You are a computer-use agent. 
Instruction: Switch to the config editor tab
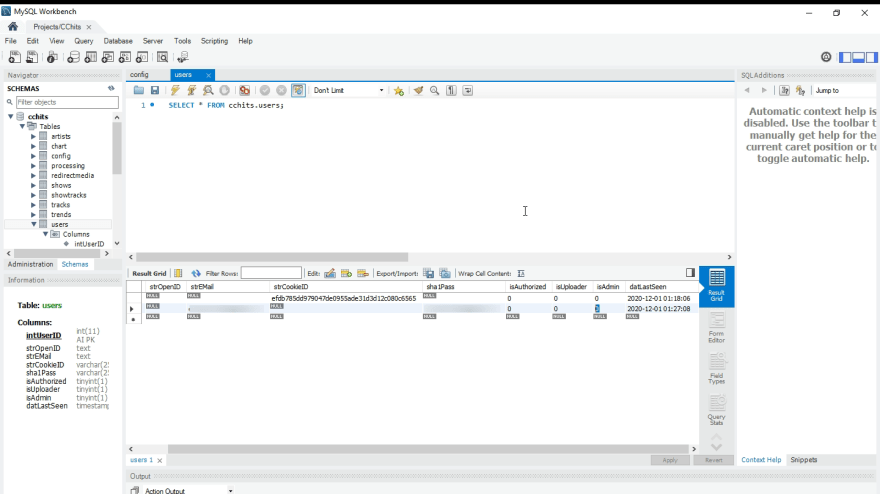139,75
